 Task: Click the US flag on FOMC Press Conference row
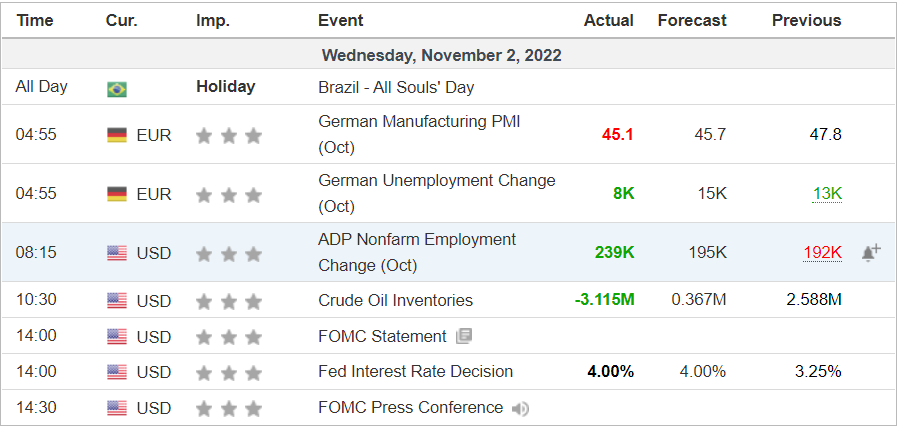click(117, 408)
